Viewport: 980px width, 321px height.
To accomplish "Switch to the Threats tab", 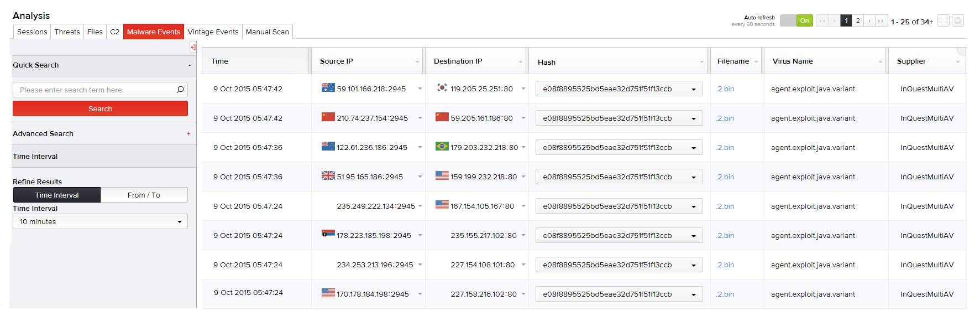I will (67, 32).
